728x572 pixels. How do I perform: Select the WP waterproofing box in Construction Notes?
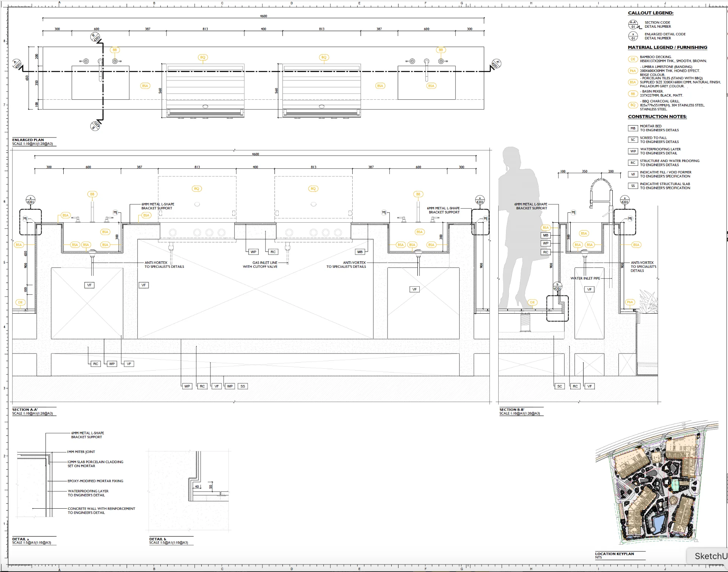(x=632, y=151)
